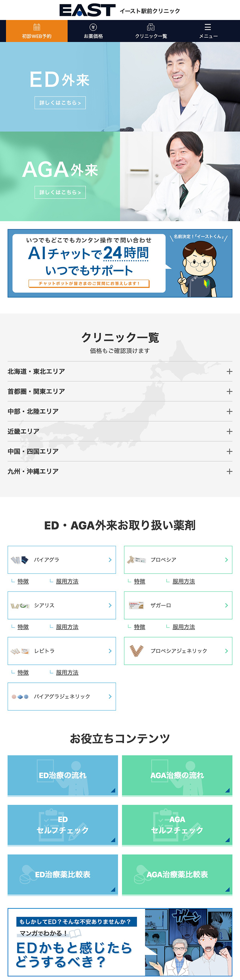The height and width of the screenshot is (980, 240).
Task: Expand 九州・沖縄エリア section
Action: tap(120, 472)
